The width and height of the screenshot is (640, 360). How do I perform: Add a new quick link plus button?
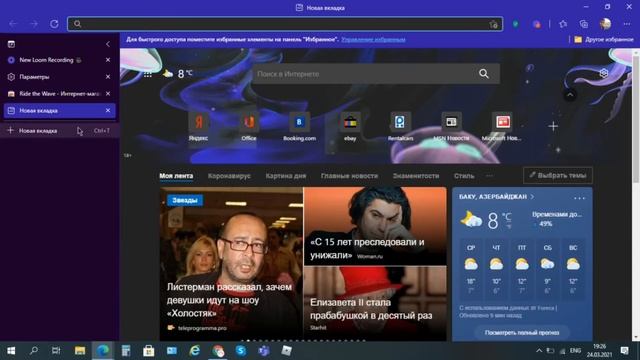[x=553, y=126]
